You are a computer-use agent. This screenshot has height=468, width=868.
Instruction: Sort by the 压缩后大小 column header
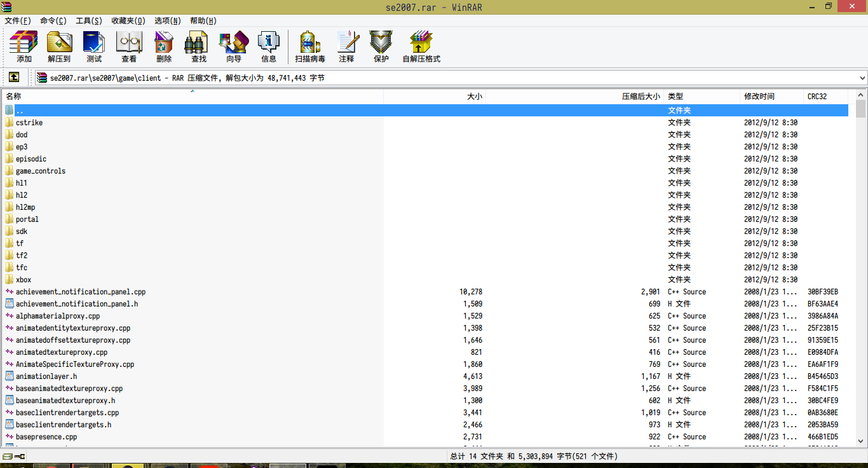pyautogui.click(x=575, y=96)
